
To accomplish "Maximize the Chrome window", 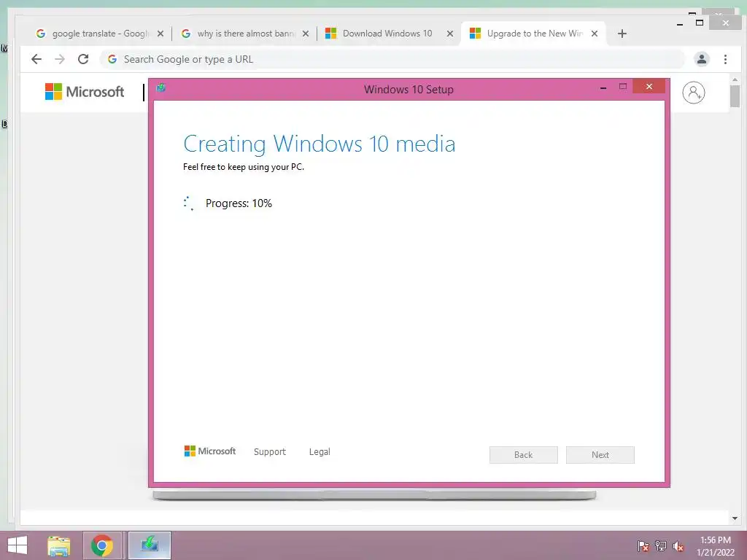I will tap(700, 23).
